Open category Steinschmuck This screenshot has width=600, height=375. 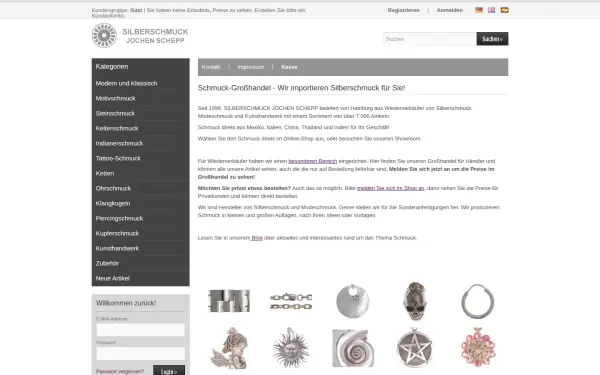pyautogui.click(x=115, y=113)
